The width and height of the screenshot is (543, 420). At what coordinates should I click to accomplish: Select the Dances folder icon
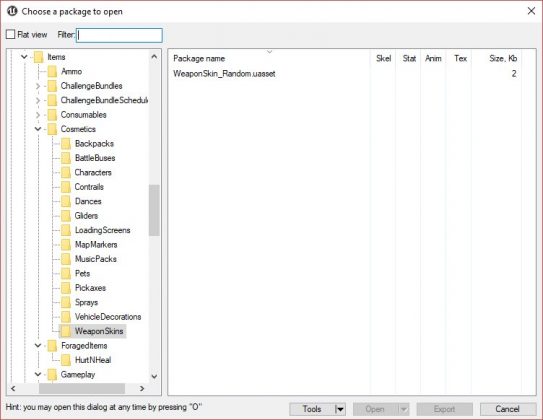coord(66,201)
